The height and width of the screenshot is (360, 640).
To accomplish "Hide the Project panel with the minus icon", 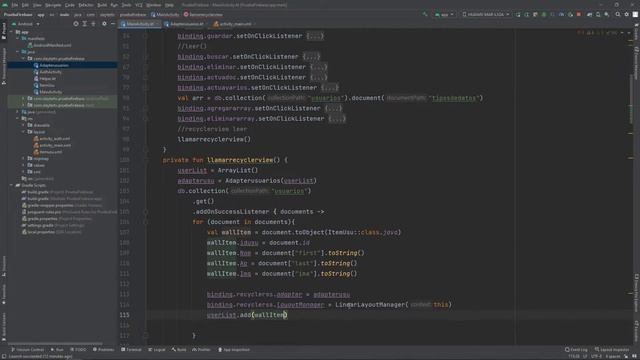I will click(113, 24).
